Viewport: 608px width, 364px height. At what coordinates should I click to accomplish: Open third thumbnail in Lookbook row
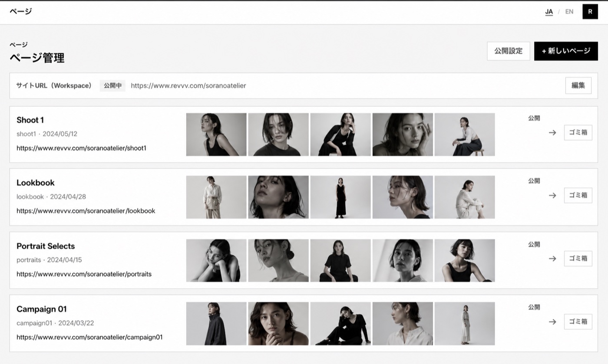click(x=340, y=197)
